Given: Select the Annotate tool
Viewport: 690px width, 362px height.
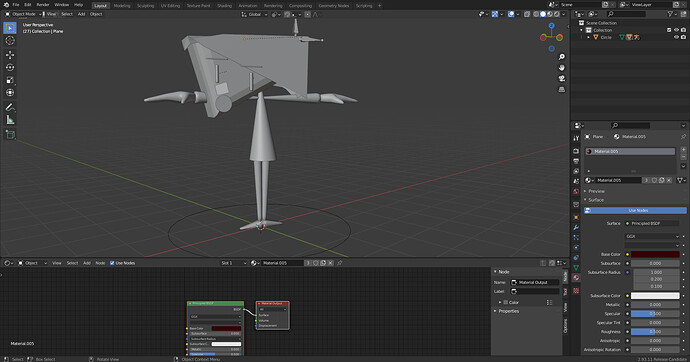Looking at the screenshot, I should 10,107.
